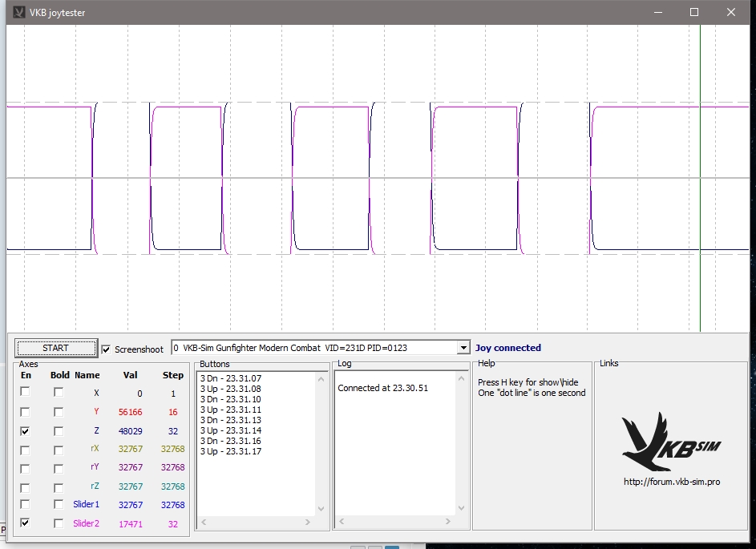Uncheck the Slider2 En checkbox
Image resolution: width=756 pixels, height=549 pixels.
coord(26,523)
